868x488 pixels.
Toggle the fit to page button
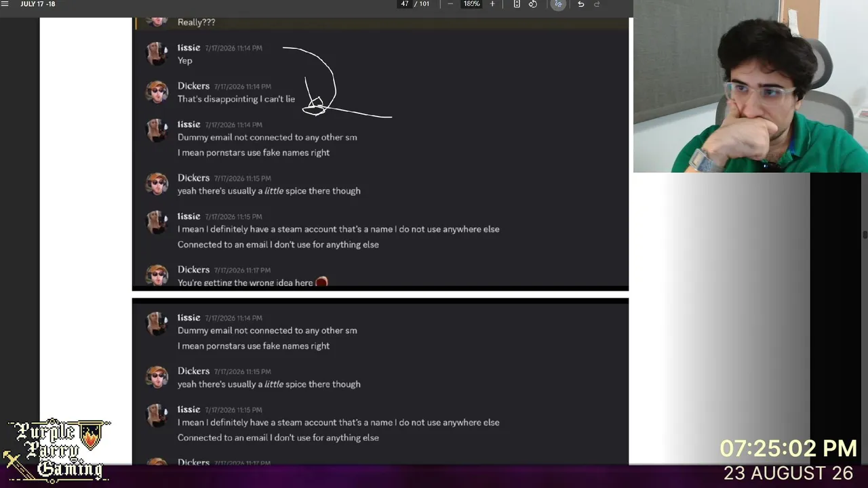[x=517, y=4]
